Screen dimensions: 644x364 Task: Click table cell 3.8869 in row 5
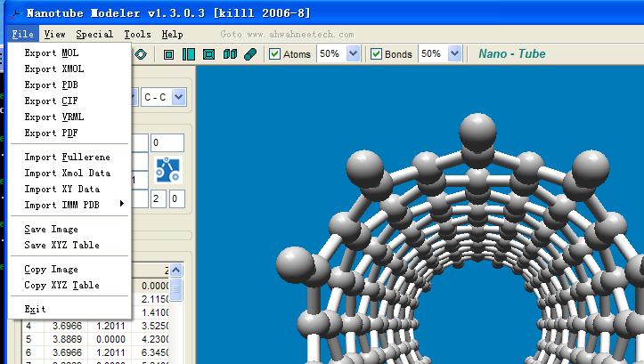click(67, 339)
